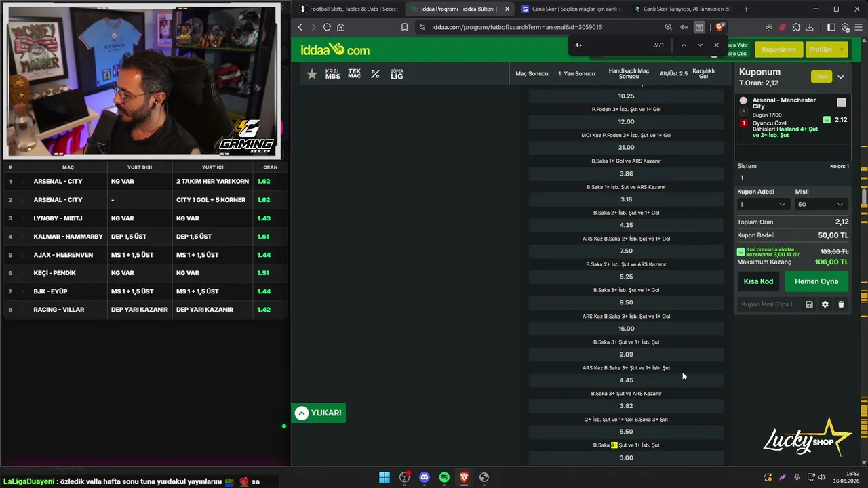Open browser downloads
The height and width of the screenshot is (488, 868).
810,27
